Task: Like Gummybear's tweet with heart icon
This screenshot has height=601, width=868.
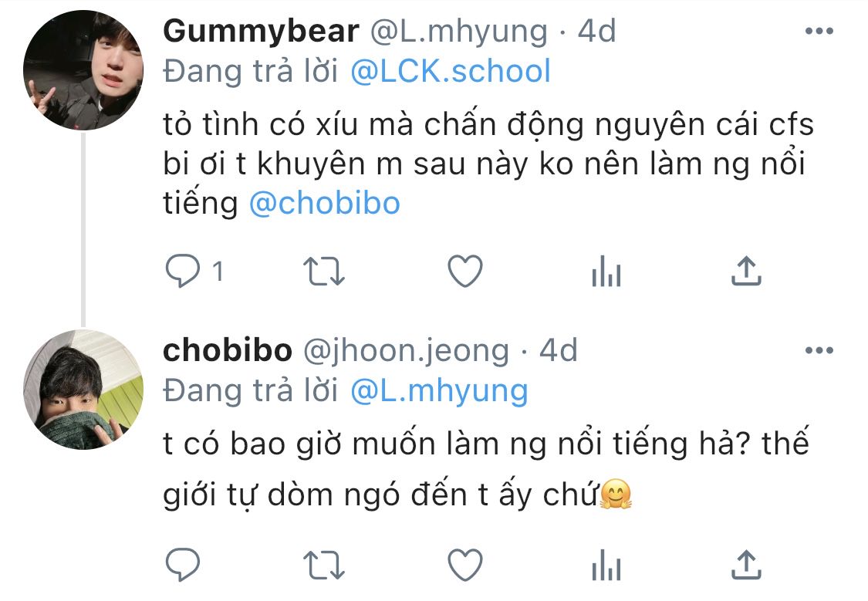Action: [465, 271]
